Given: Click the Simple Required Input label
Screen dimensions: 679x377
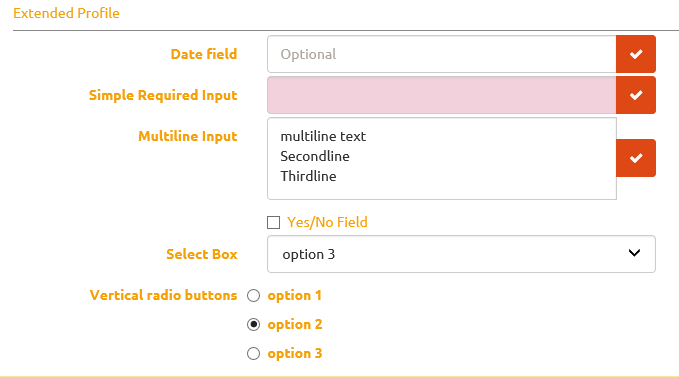Looking at the screenshot, I should tap(163, 95).
